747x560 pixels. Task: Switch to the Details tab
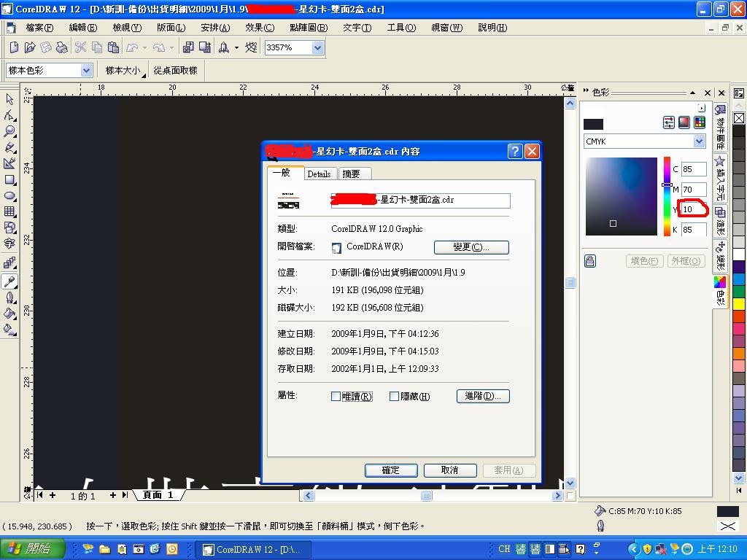point(319,174)
